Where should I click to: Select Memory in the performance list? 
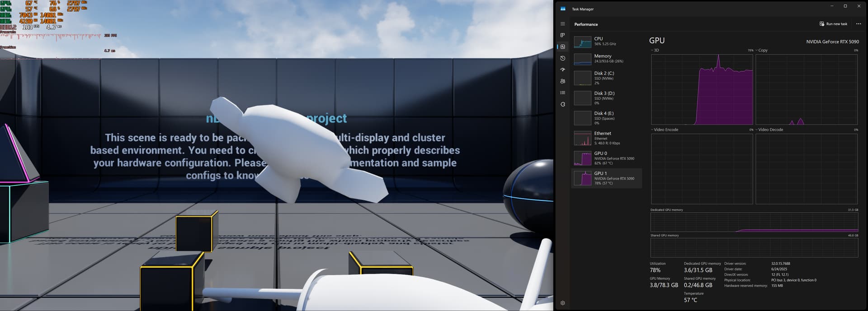point(606,59)
